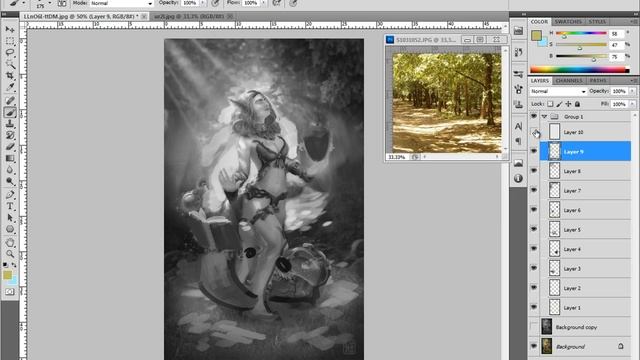Click the foreground color swatch in Color panel

536,36
